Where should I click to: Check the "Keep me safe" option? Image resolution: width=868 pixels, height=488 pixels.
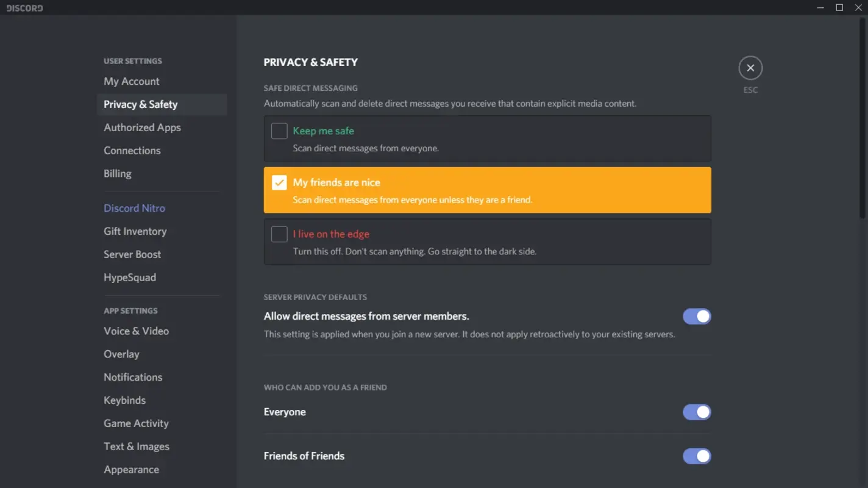point(279,131)
